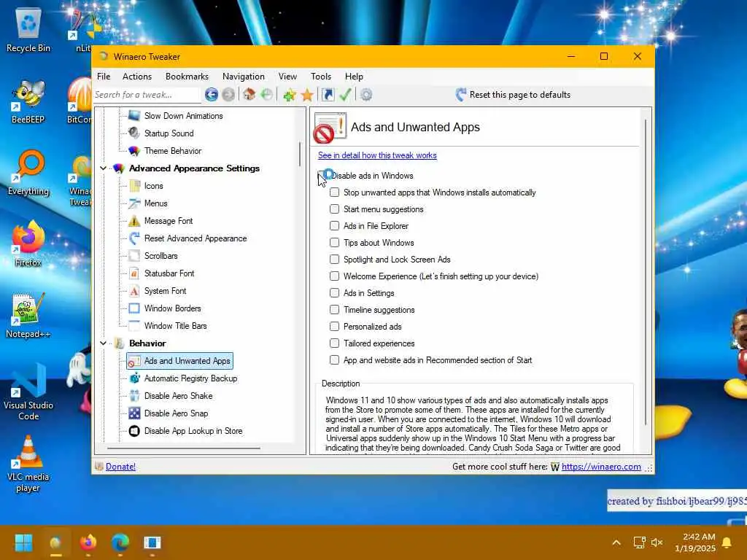This screenshot has width=747, height=560.
Task: Open Window Borders tweak
Action: (172, 308)
